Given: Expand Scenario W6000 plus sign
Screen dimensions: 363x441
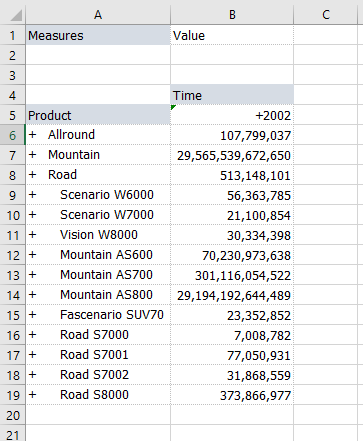Looking at the screenshot, I should 32,195.
